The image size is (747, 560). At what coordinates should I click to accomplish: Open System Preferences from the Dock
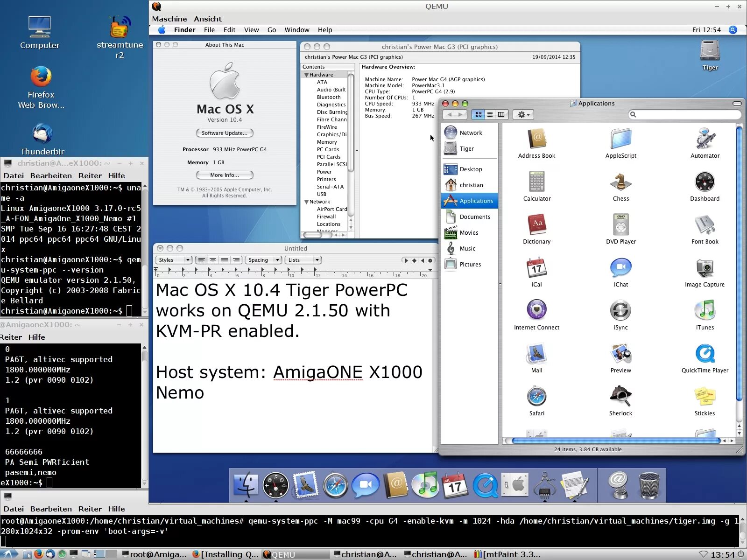(515, 485)
